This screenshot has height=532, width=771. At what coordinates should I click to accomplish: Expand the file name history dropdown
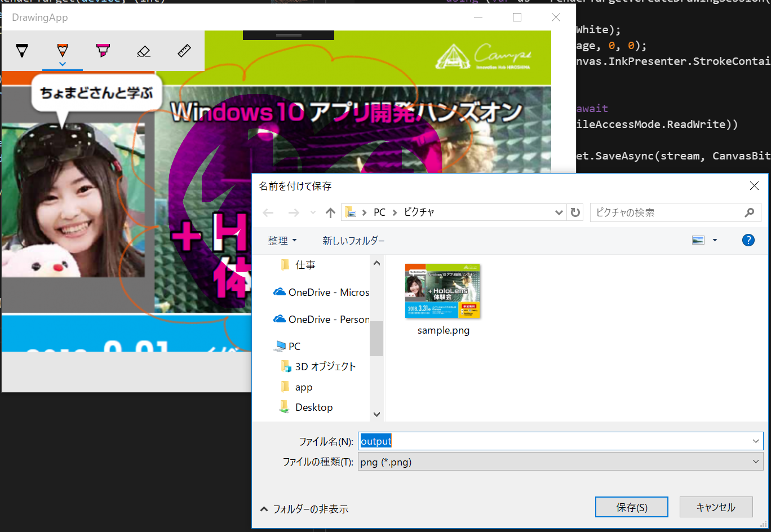(756, 441)
